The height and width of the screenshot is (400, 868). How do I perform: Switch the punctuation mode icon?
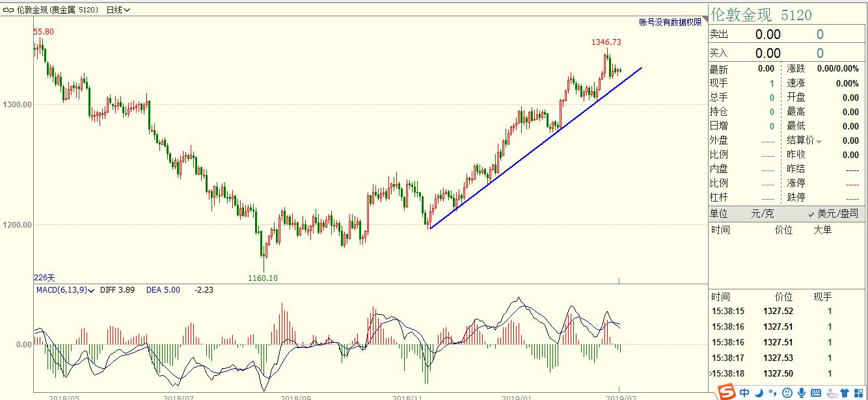[x=772, y=392]
